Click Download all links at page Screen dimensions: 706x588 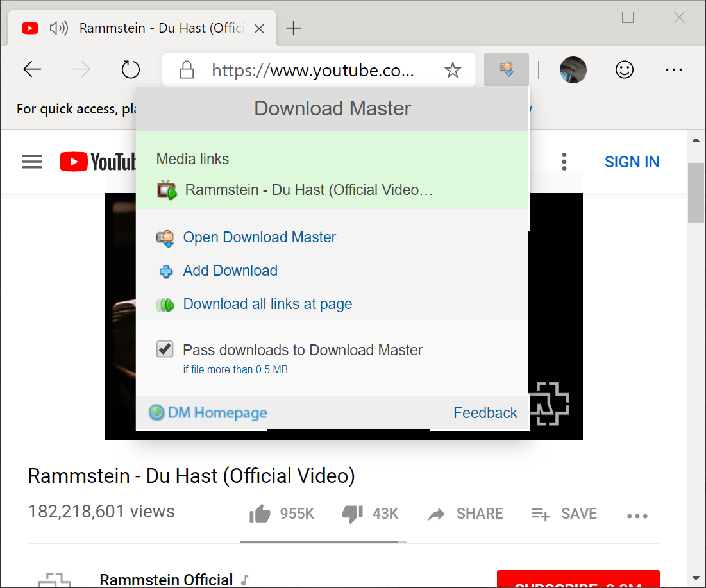click(x=267, y=304)
